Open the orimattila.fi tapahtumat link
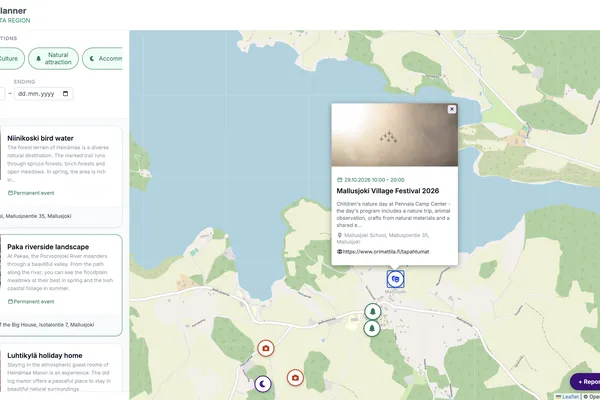The height and width of the screenshot is (400, 600). click(386, 251)
